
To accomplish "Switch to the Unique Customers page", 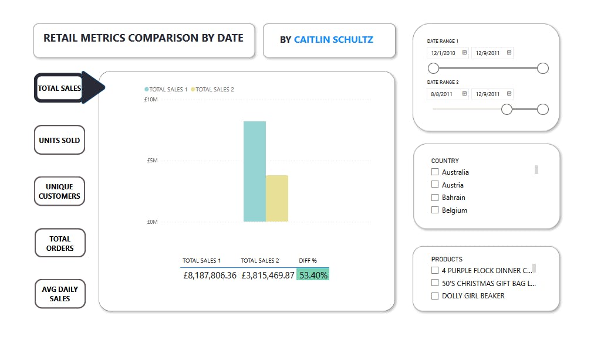I will (x=59, y=191).
